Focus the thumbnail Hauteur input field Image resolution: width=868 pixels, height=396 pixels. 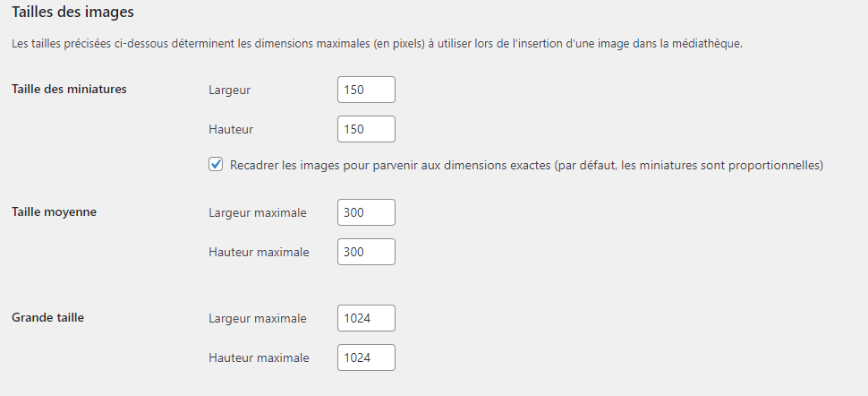(366, 129)
